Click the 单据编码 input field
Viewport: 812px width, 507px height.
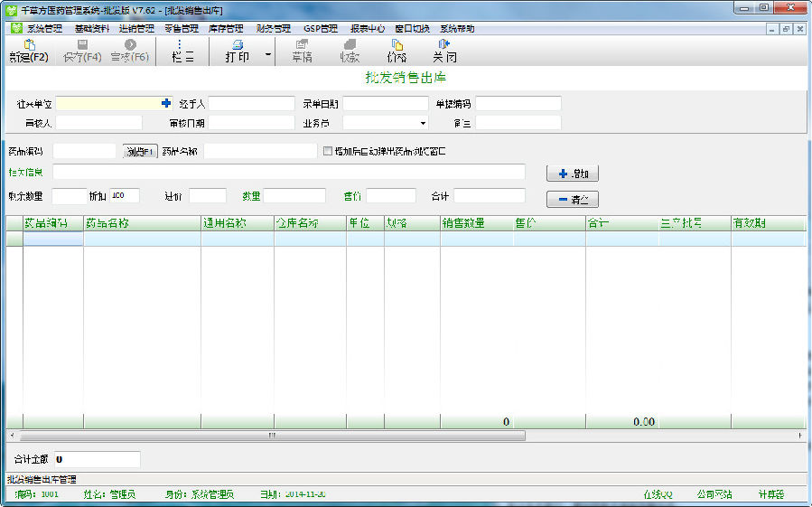[518, 103]
